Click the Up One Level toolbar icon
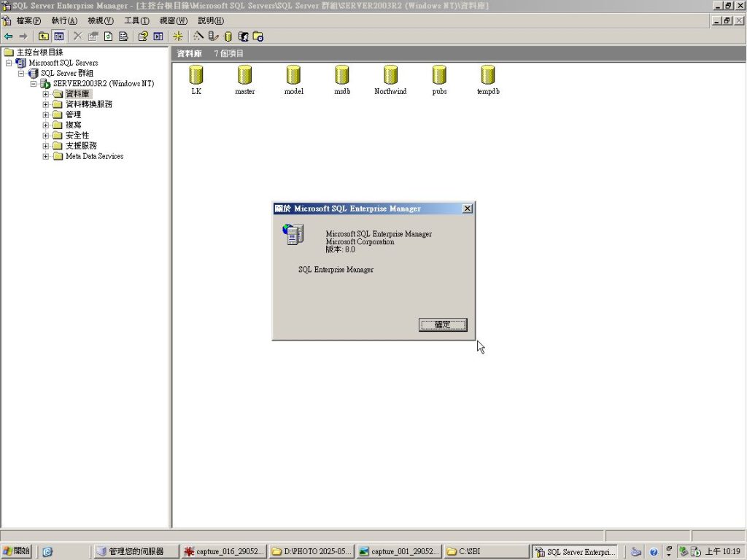This screenshot has height=560, width=747. 44,36
